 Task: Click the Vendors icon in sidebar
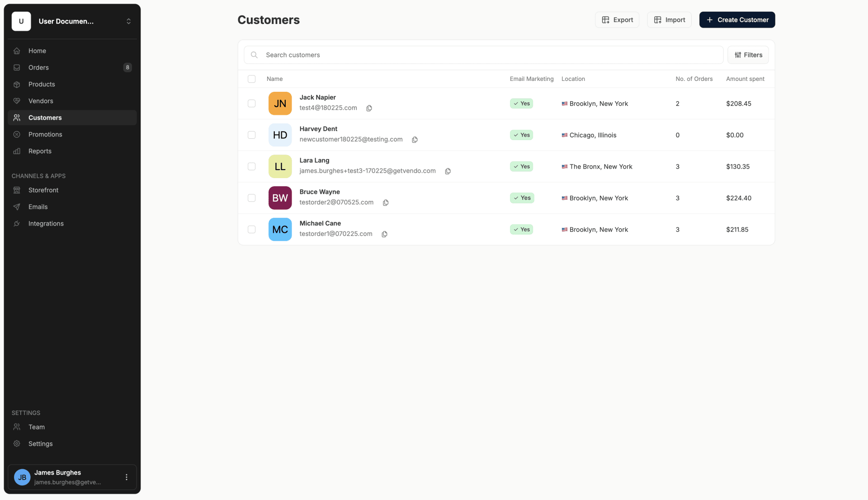17,101
